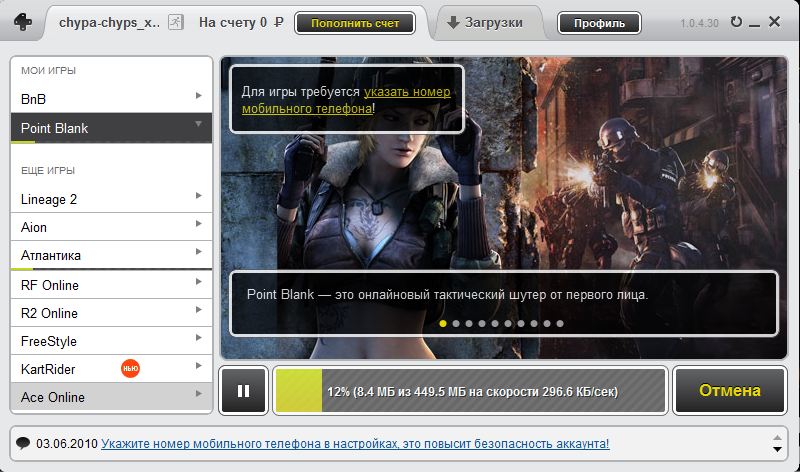Select the fifth slideshow dot
This screenshot has width=800, height=472.
[495, 324]
